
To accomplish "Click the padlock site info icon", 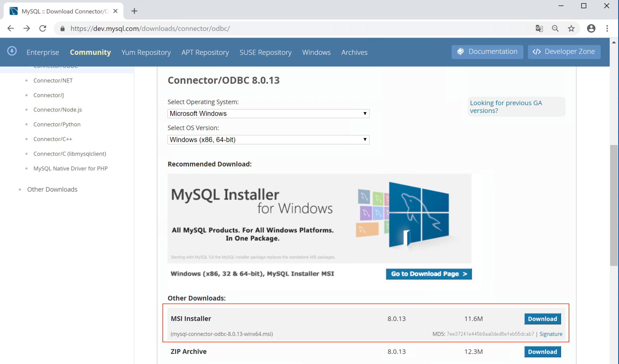I will 62,29.
